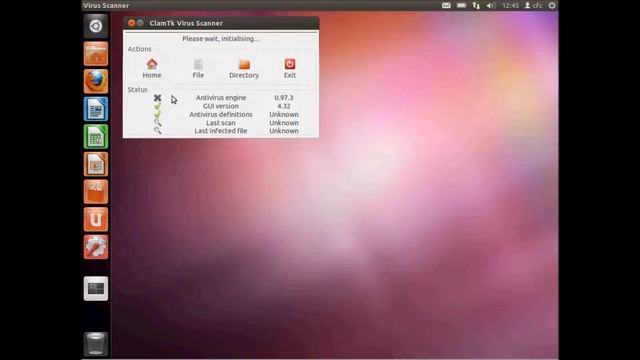Click the Antivirus engine label
The image size is (640, 360).
(221, 98)
